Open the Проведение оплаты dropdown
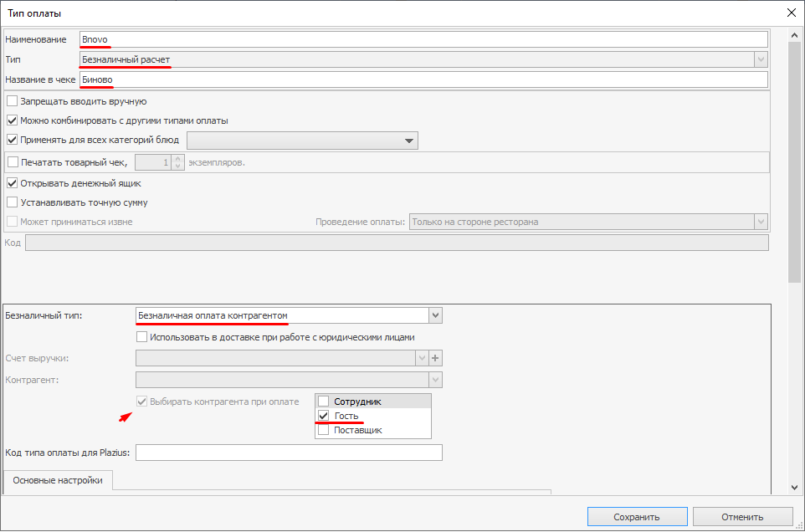This screenshot has width=805, height=532. coord(761,222)
